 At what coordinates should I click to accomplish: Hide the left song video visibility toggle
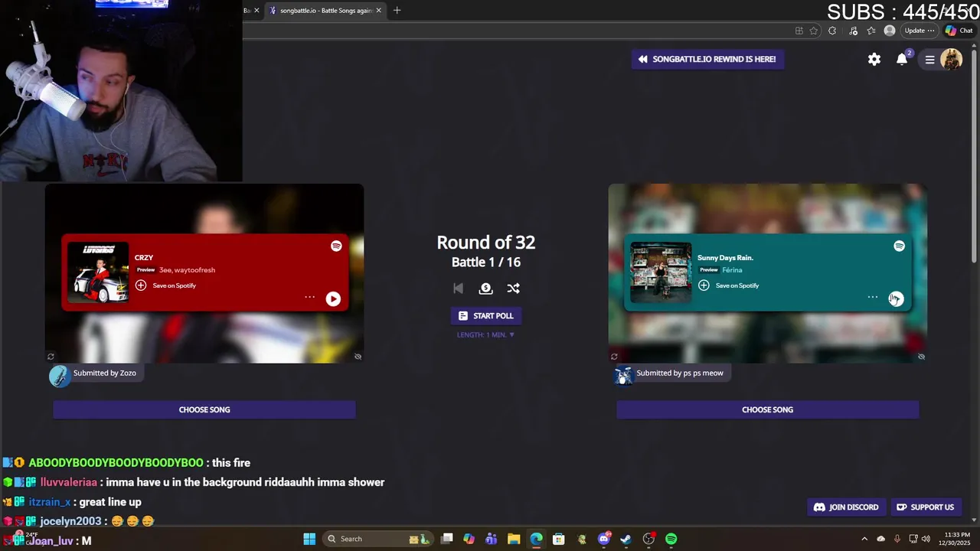click(x=358, y=357)
